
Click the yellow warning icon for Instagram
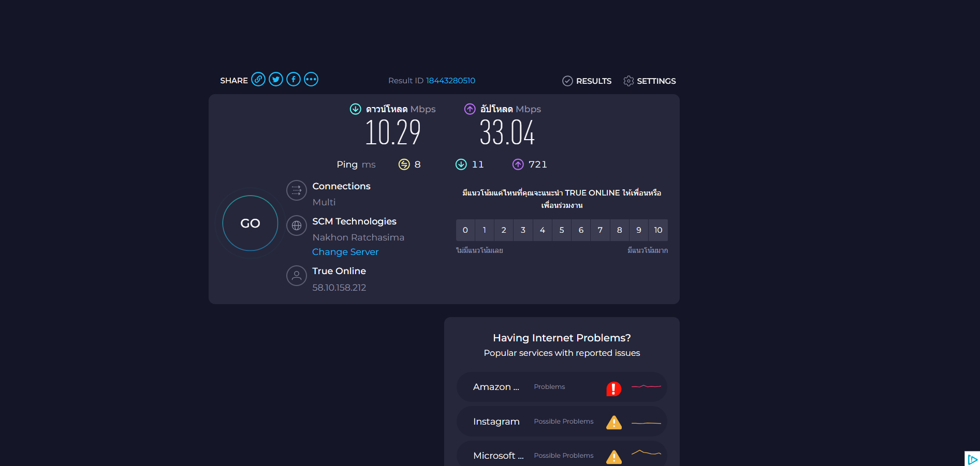tap(614, 423)
